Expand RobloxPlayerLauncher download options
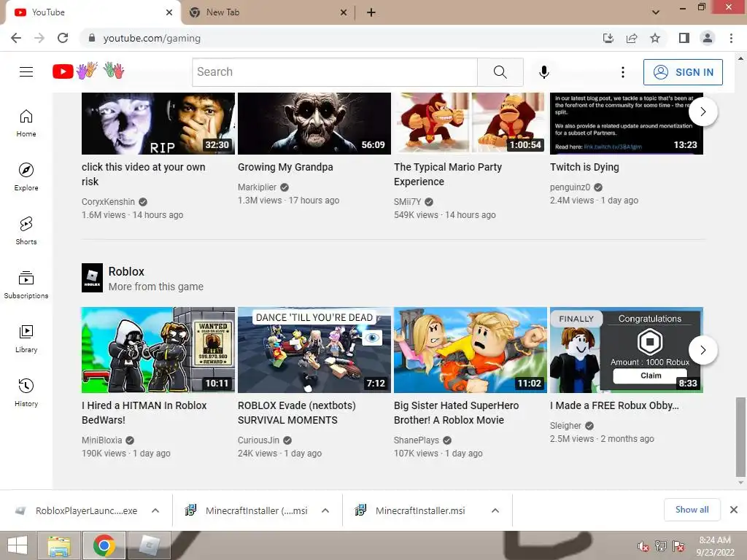 pyautogui.click(x=155, y=510)
